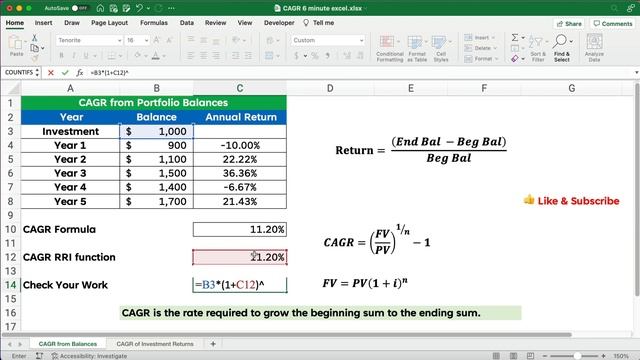Click the Copy icon
This screenshot has height=360, width=640.
[x=35, y=48]
